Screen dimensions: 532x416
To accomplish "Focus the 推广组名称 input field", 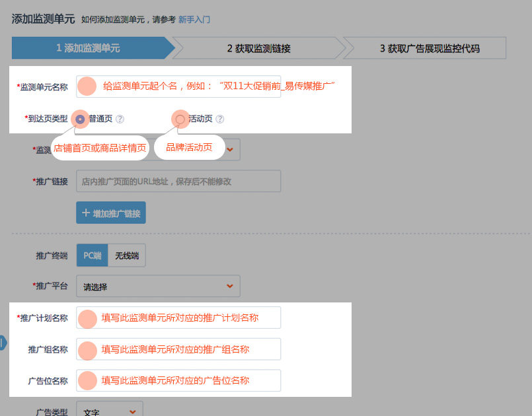I will [178, 349].
